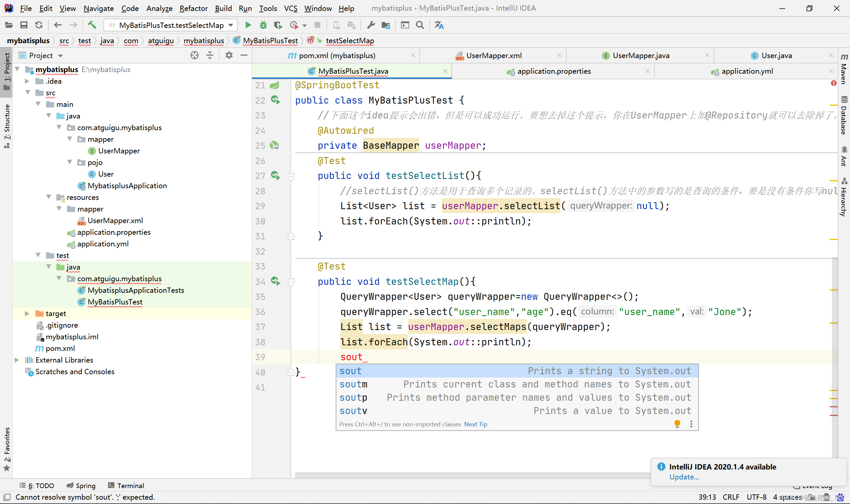Image resolution: width=850 pixels, height=504 pixels.
Task: Toggle the Hierarchy tool window
Action: point(844,197)
